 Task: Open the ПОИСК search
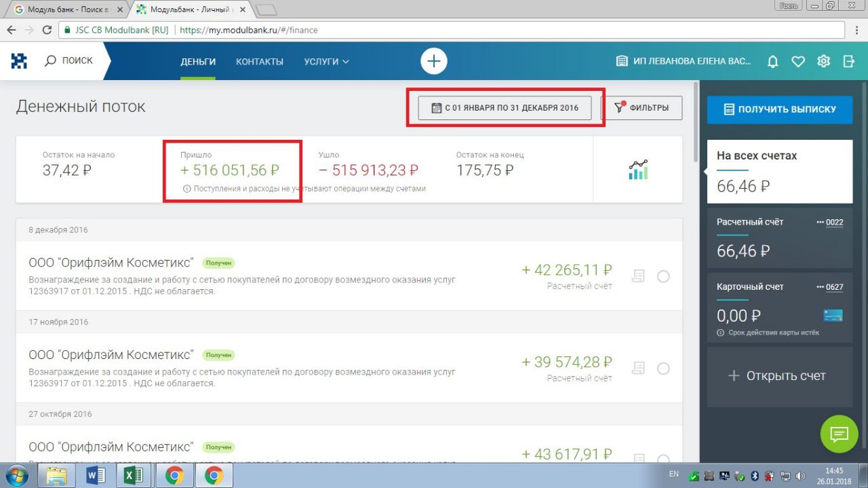[x=68, y=61]
